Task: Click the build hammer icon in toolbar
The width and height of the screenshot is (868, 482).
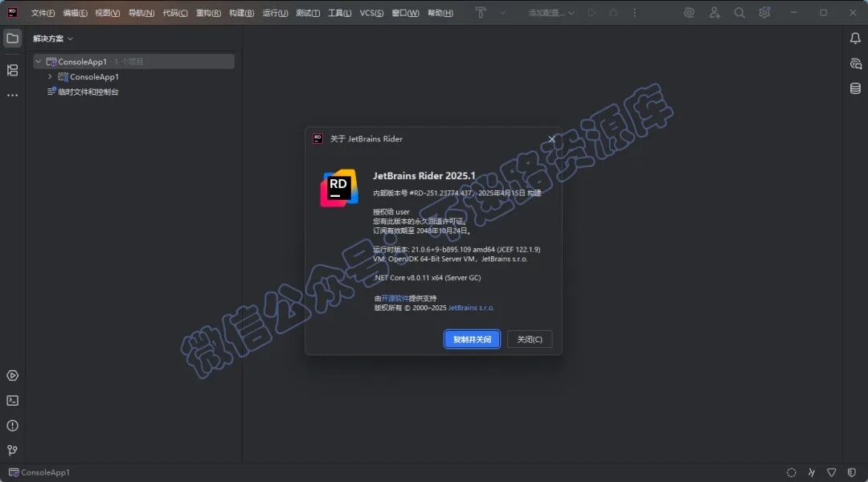Action: click(481, 12)
